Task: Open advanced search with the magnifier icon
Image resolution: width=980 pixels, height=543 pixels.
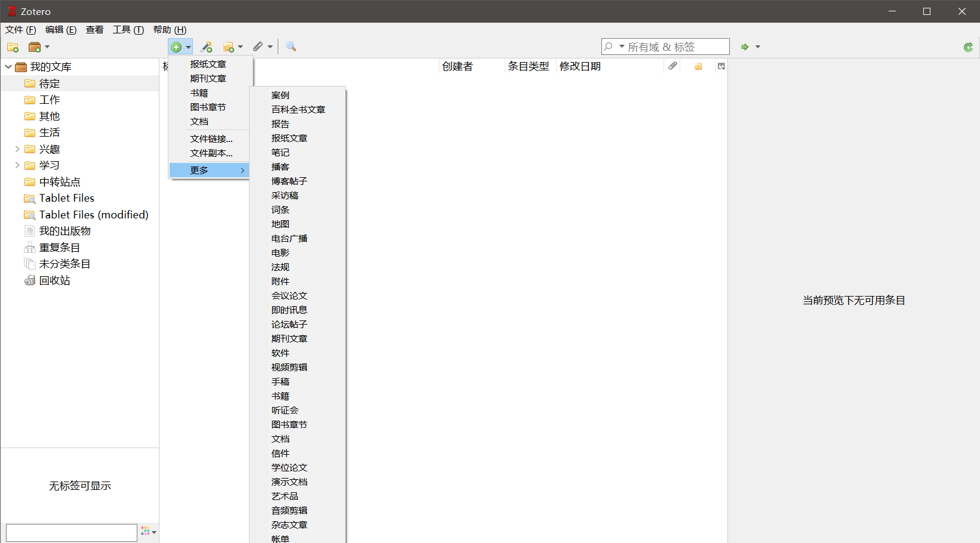Action: tap(291, 47)
